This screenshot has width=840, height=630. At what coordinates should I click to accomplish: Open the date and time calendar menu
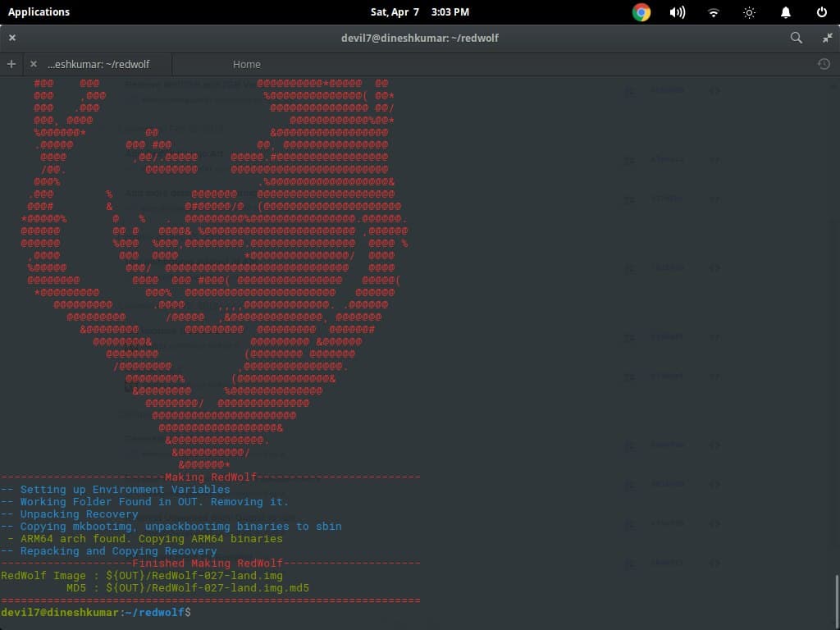419,11
